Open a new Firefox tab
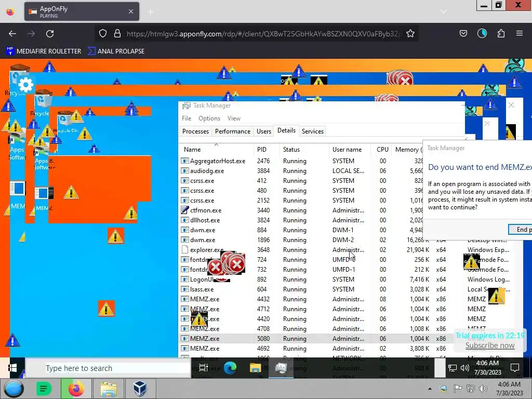 click(x=151, y=11)
